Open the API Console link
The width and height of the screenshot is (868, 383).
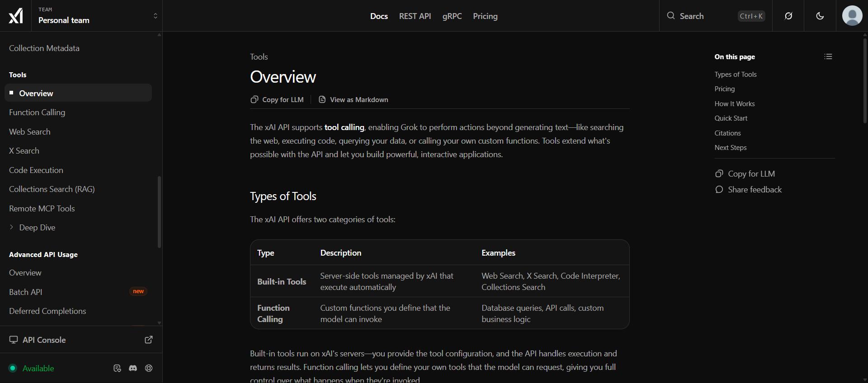[44, 340]
